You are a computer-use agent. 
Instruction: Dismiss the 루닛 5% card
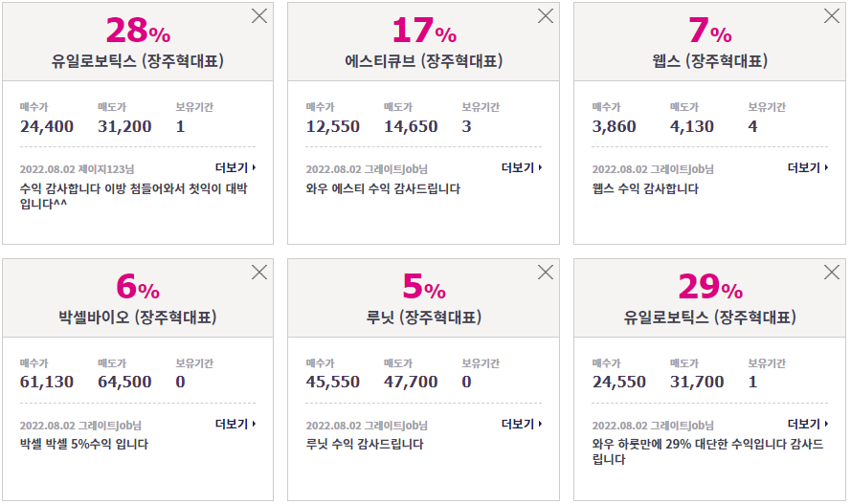click(x=546, y=272)
